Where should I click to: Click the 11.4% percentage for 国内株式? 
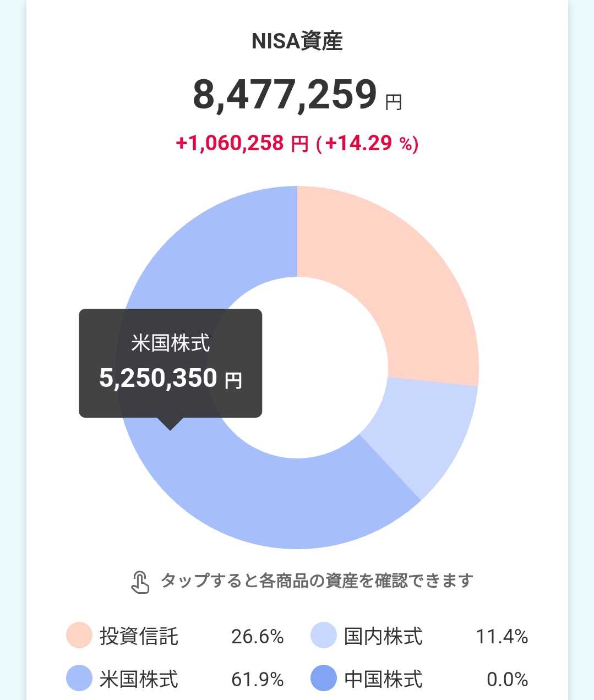tap(502, 637)
